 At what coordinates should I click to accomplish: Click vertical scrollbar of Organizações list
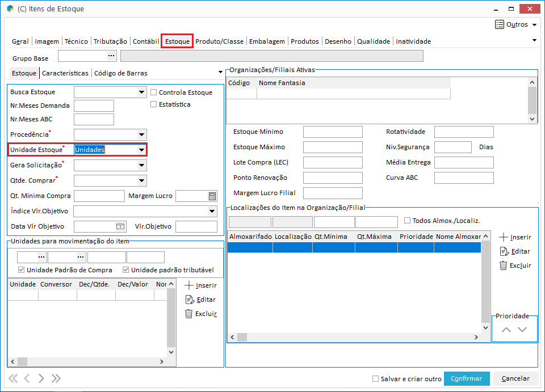tap(532, 100)
